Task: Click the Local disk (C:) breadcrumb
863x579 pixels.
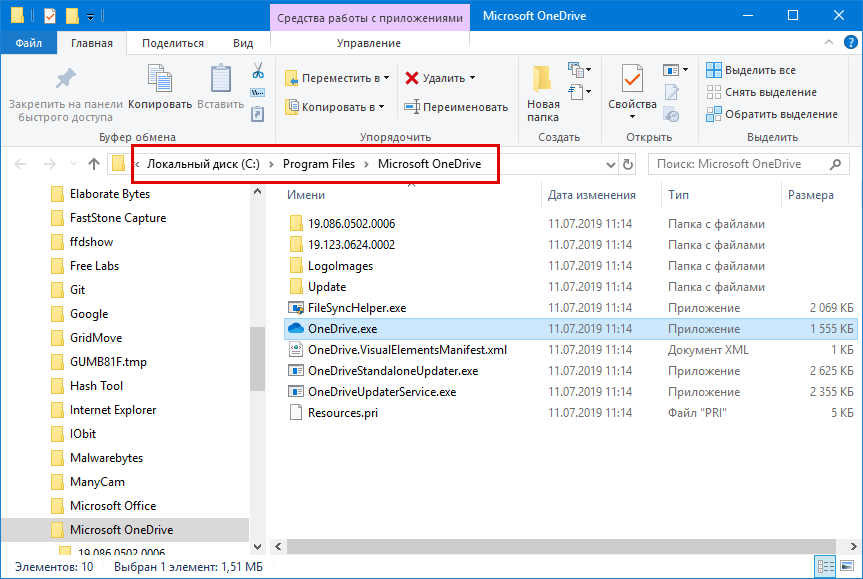Action: pos(203,164)
